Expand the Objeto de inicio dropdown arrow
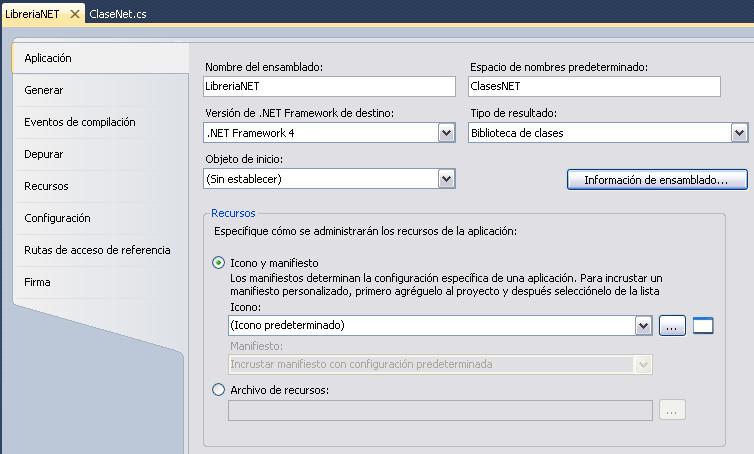The width and height of the screenshot is (754, 454). click(446, 179)
